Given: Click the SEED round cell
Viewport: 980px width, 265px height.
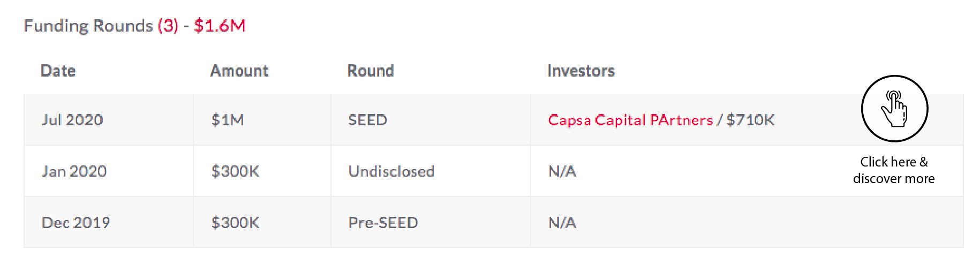Looking at the screenshot, I should pos(367,120).
